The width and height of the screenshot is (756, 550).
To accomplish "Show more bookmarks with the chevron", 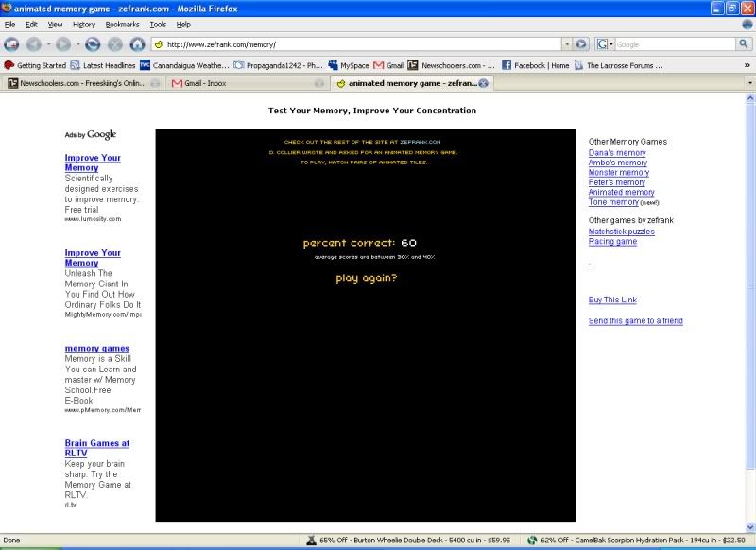I will click(747, 65).
